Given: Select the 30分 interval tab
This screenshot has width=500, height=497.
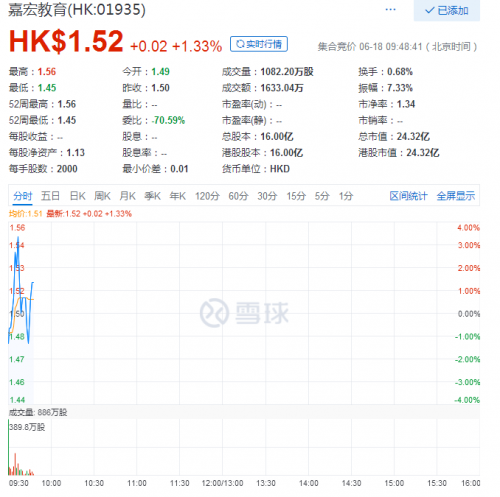Looking at the screenshot, I should (x=267, y=196).
